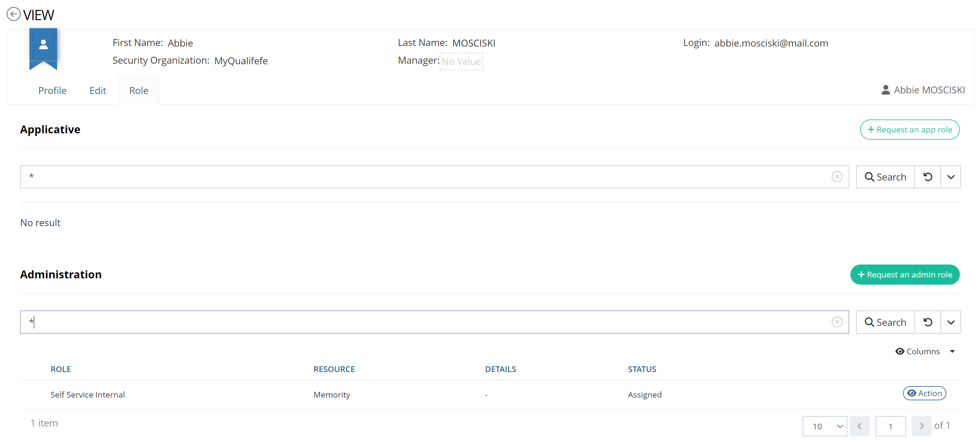Click Request an app role button
This screenshot has width=980, height=445.
[x=909, y=130]
